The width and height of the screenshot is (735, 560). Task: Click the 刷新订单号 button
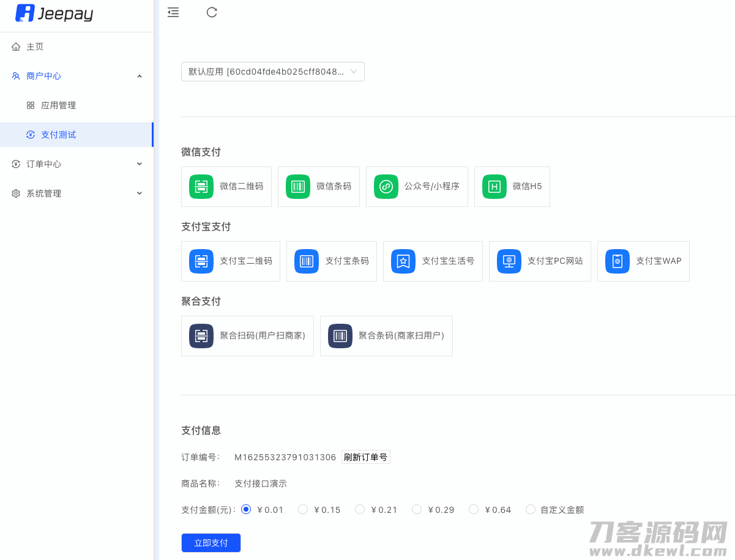point(365,457)
